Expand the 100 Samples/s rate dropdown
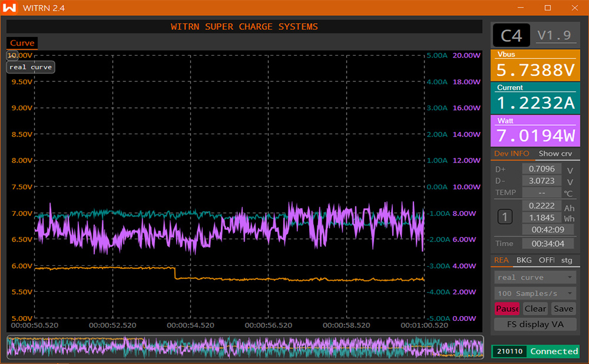 (x=535, y=293)
